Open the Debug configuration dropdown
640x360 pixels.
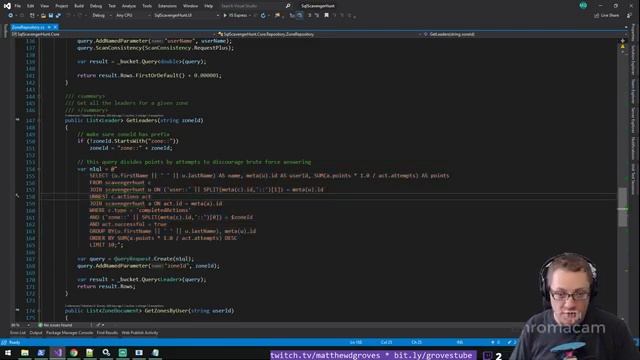(101, 16)
